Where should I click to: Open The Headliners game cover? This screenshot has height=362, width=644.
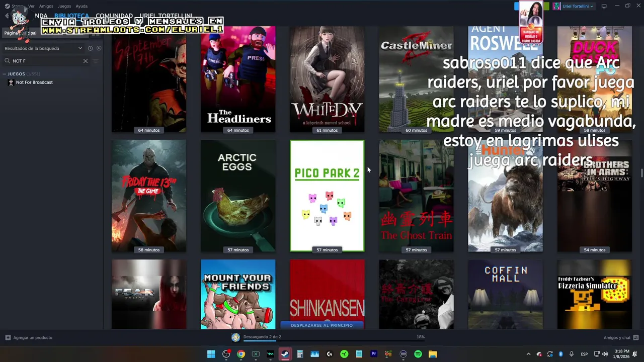point(238,79)
